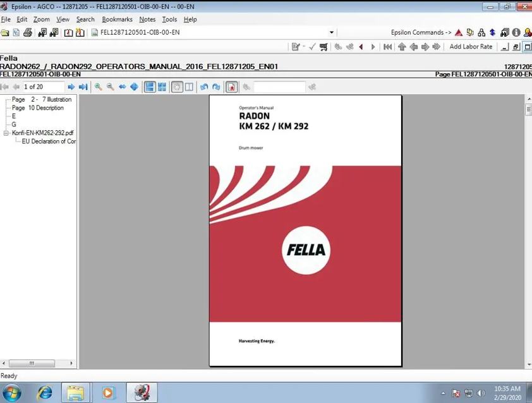The width and height of the screenshot is (532, 403).
Task: Open the Bookmarks menu
Action: pos(117,20)
